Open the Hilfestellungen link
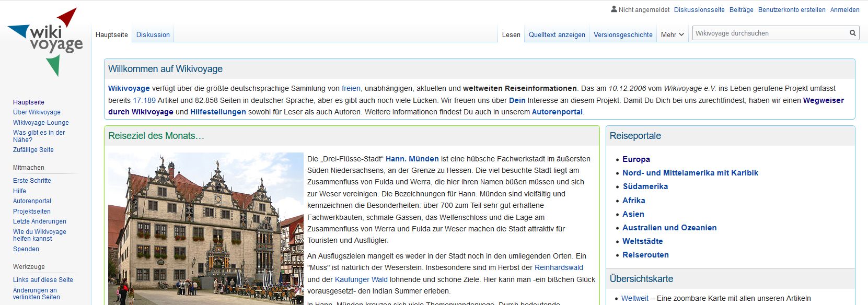This screenshot has width=868, height=305. [x=218, y=112]
